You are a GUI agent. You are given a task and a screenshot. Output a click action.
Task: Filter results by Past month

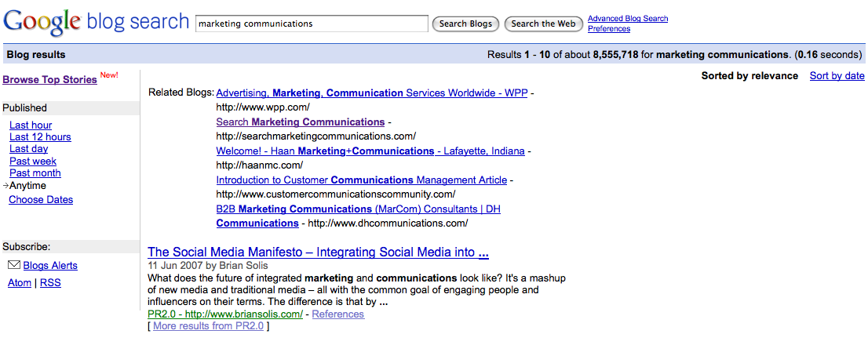(35, 172)
